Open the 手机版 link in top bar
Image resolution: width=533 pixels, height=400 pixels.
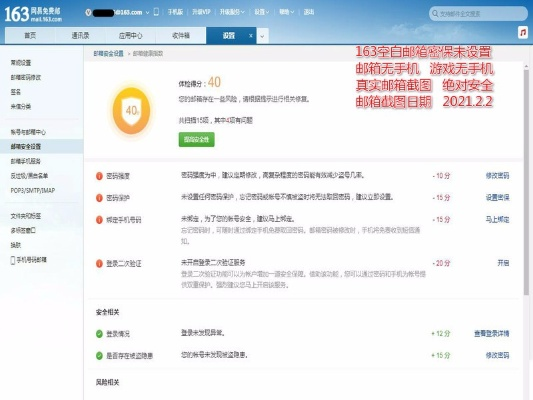(x=175, y=12)
